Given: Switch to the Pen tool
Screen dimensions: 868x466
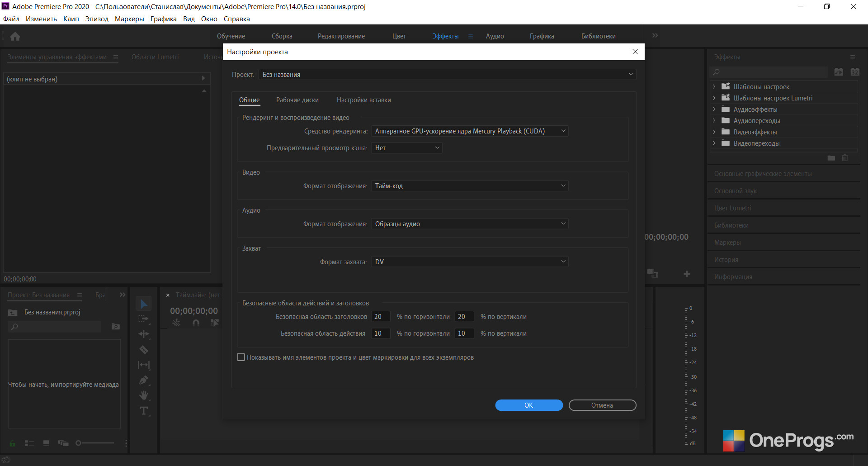Looking at the screenshot, I should (x=144, y=380).
